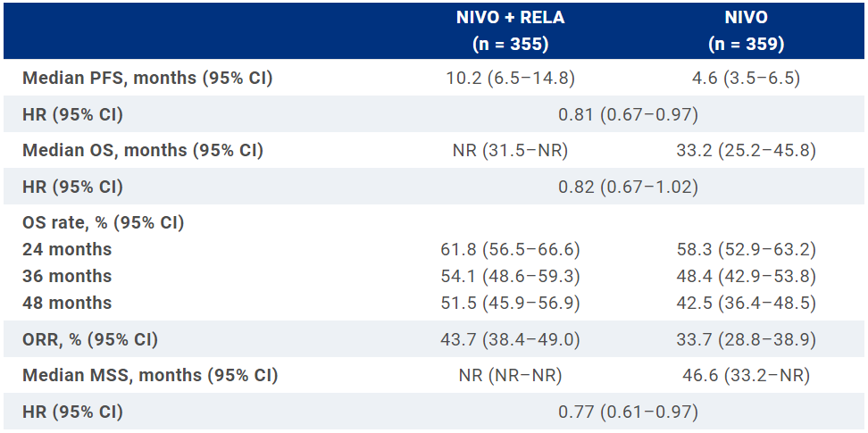Viewport: 868px width, 433px height.
Task: Click the NIVO median PFS value 4.6 (3.5–6.5)
Action: (x=746, y=79)
